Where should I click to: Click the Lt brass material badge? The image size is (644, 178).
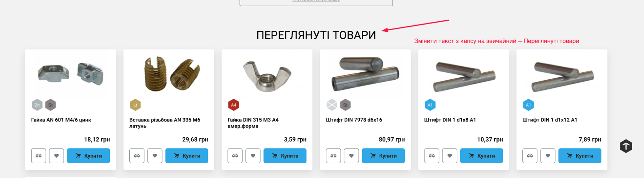(135, 105)
